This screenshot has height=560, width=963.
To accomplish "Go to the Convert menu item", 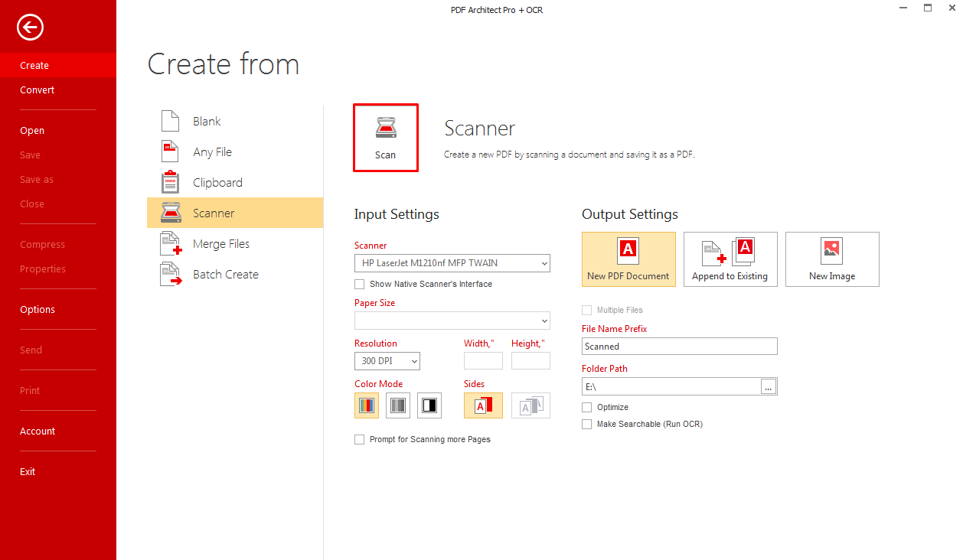I will pyautogui.click(x=58, y=90).
